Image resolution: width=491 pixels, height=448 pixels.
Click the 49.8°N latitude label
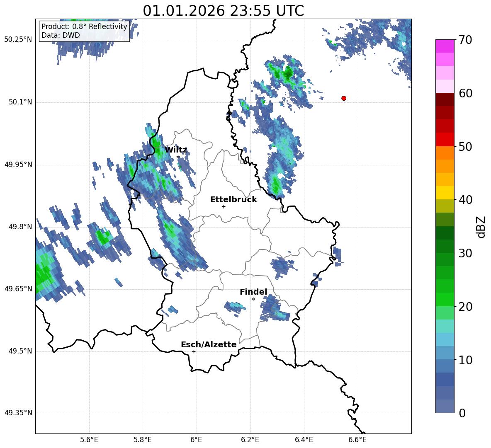coord(20,227)
